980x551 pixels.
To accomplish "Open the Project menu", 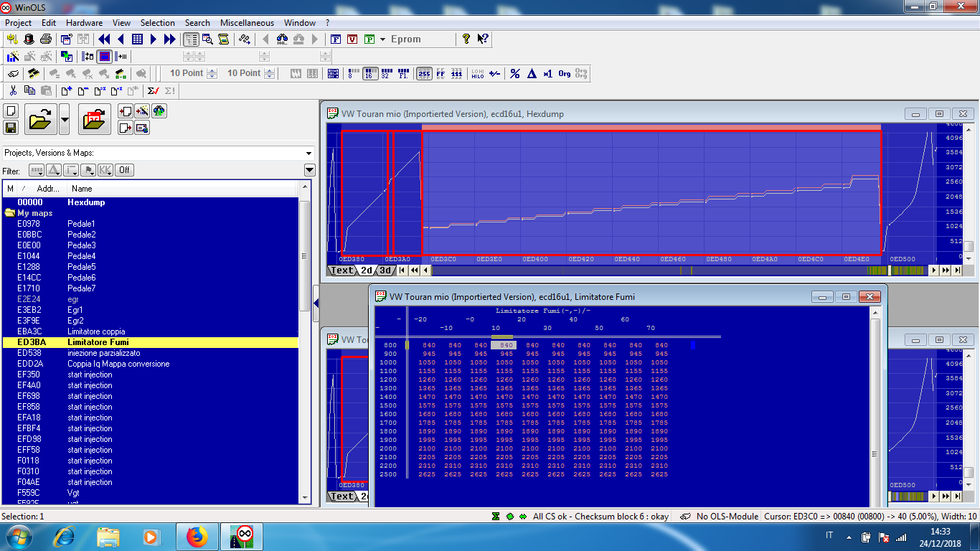I will pyautogui.click(x=19, y=23).
